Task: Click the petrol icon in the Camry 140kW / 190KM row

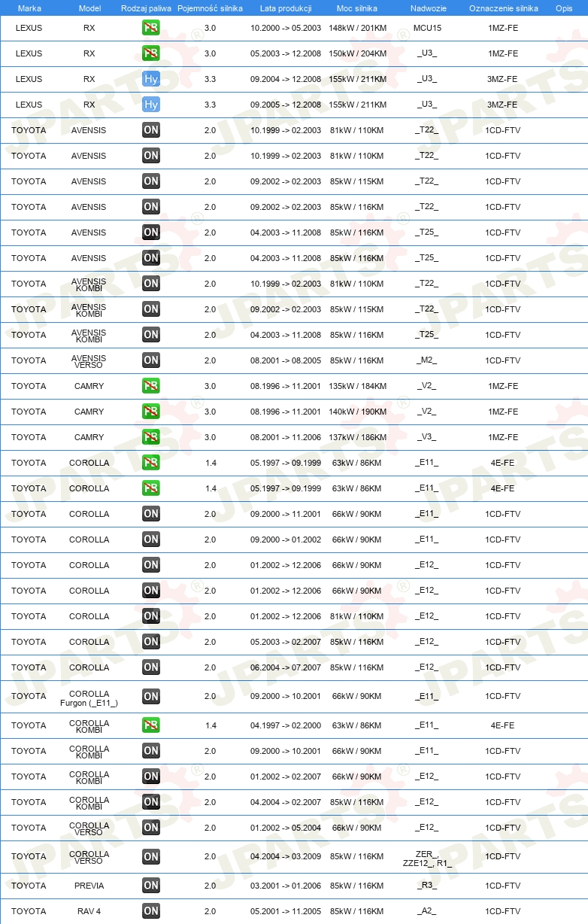Action: point(151,412)
